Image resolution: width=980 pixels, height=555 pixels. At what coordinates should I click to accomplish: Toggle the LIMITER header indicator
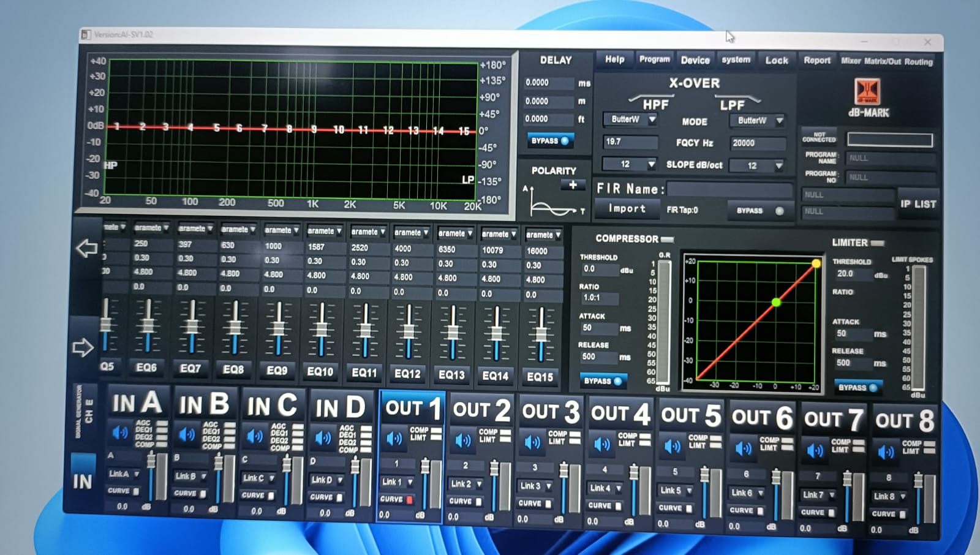pos(878,243)
